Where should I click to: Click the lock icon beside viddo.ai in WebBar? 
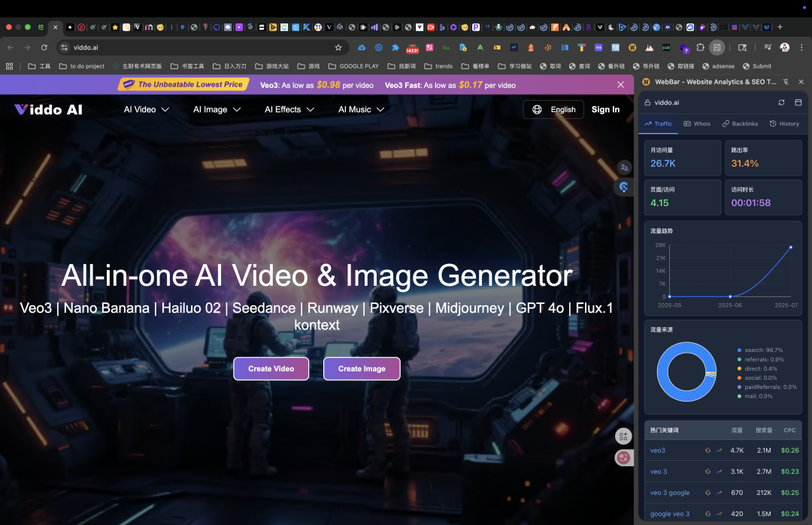(x=647, y=102)
